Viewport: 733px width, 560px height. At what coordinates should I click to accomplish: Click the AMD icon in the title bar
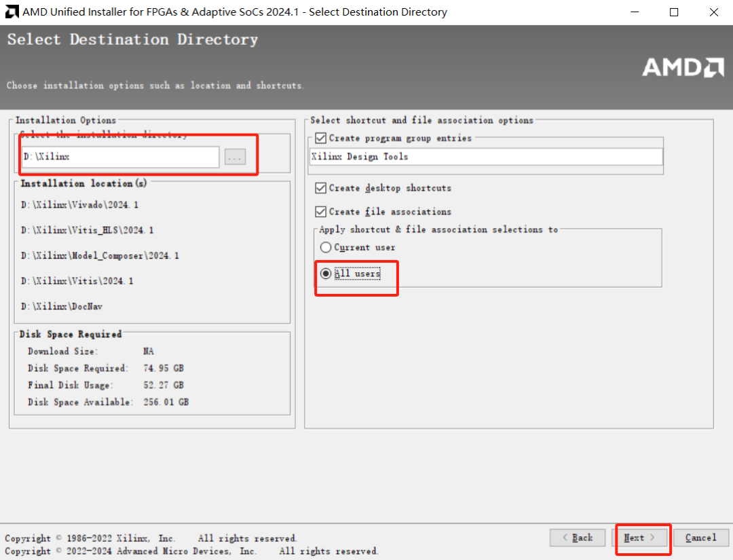[12, 12]
